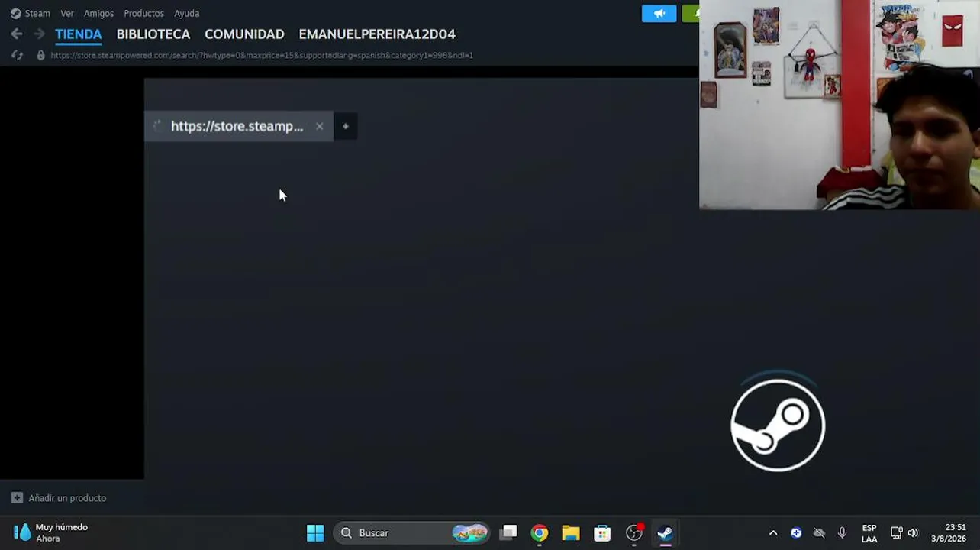This screenshot has width=980, height=550.
Task: Add a new tab with plus button
Action: pyautogui.click(x=346, y=126)
